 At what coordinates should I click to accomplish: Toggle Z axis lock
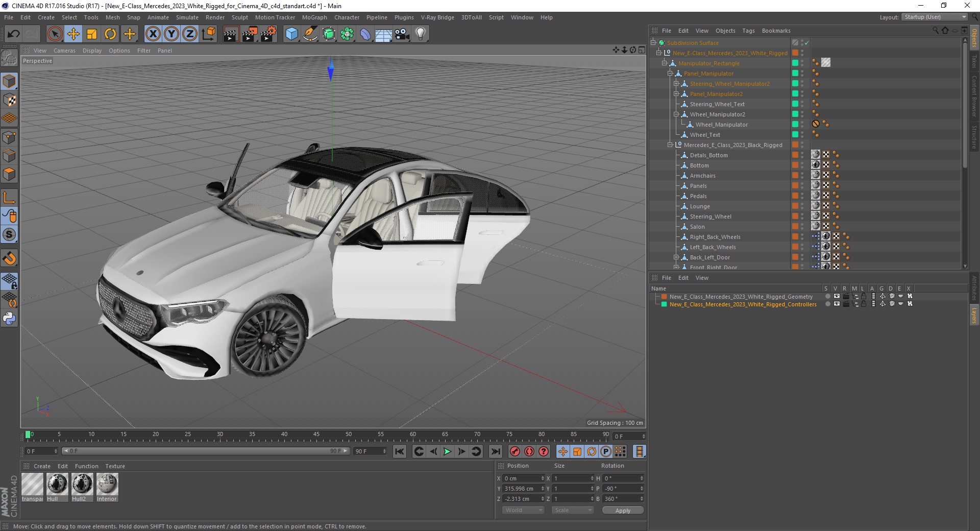tap(190, 34)
